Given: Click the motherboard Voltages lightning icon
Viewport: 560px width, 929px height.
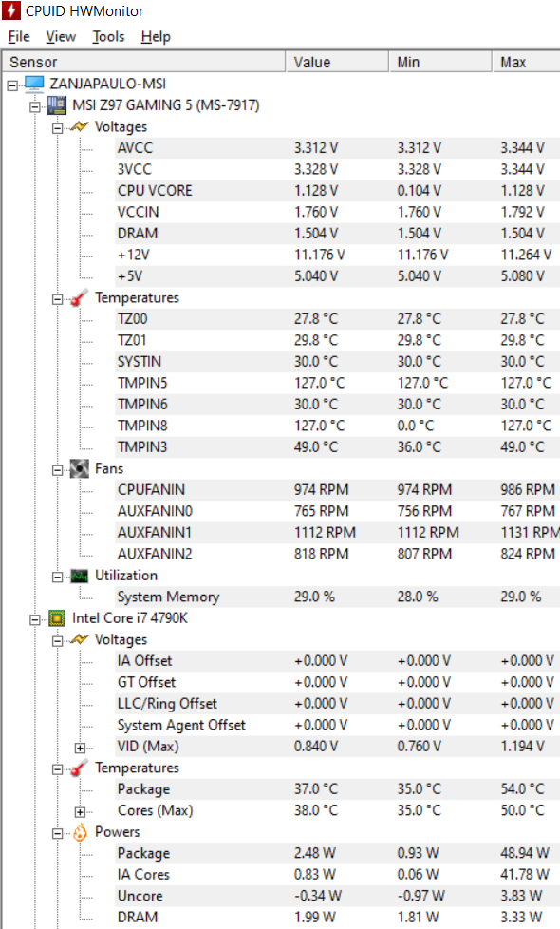Looking at the screenshot, I should point(80,126).
